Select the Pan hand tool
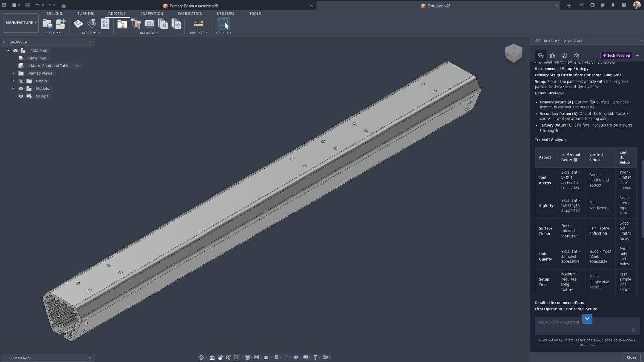644x362 pixels. tap(220, 357)
